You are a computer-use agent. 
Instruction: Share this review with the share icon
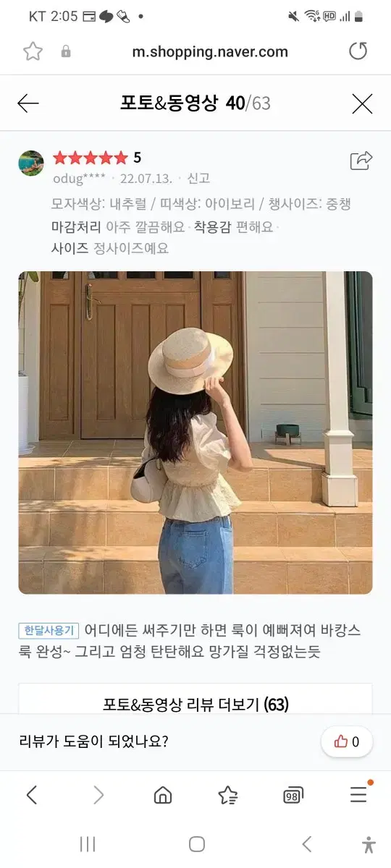tap(361, 160)
